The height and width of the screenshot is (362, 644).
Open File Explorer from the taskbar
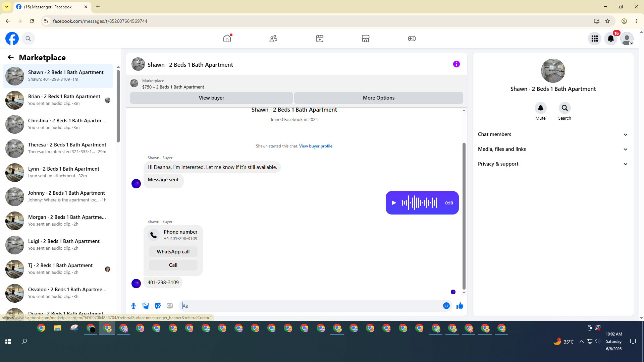58,328
